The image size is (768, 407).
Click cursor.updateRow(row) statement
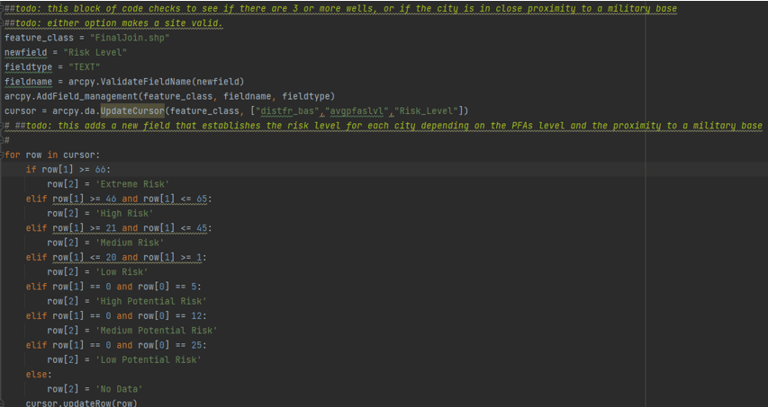tap(79, 402)
